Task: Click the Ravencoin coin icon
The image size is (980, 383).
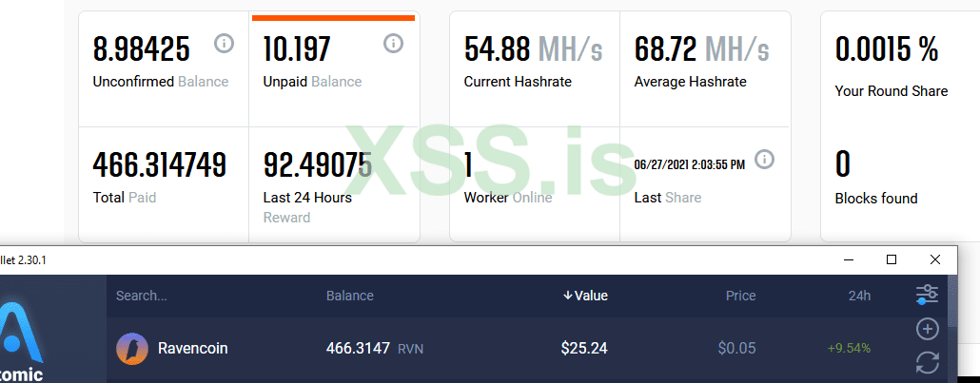Action: 132,349
